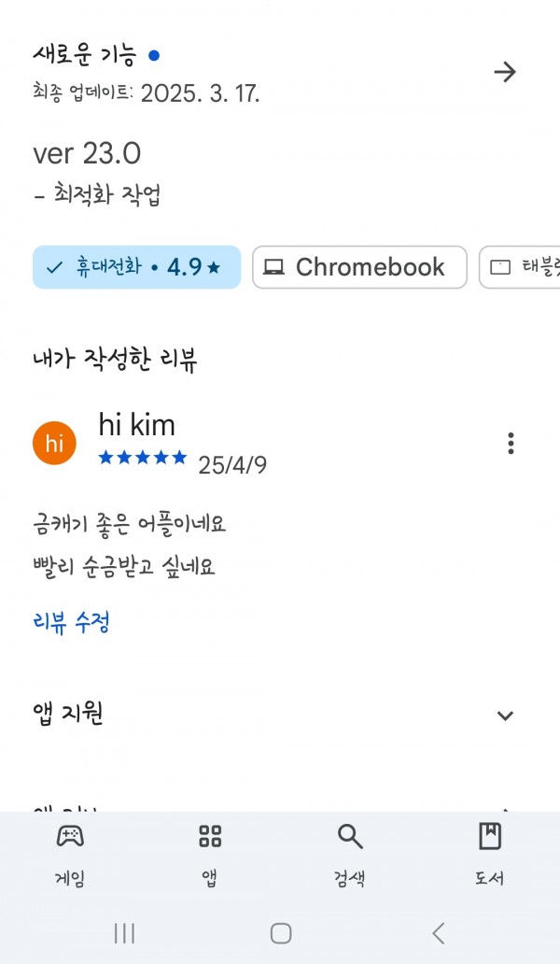Screen dimensions: 560x964
Task: Tap the 새로운 기능 heading
Action: click(84, 55)
